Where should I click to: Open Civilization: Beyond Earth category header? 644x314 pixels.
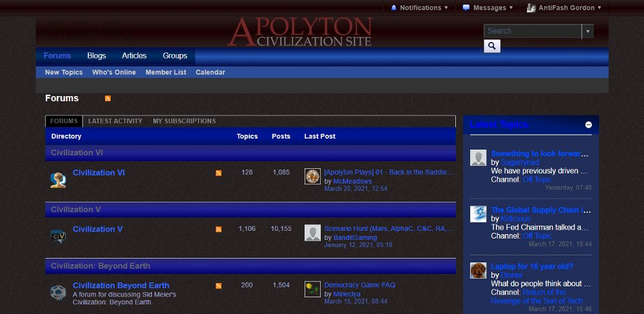click(100, 266)
